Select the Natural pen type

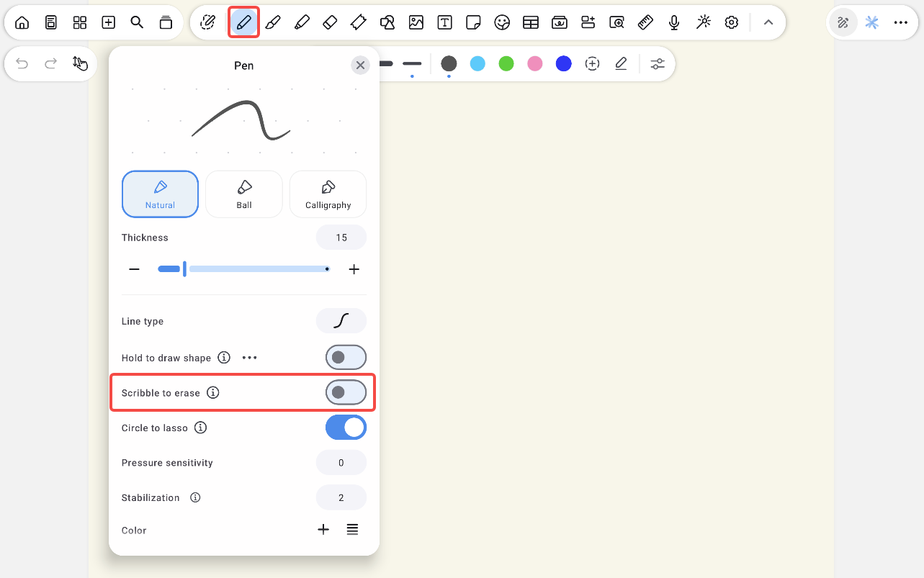(x=160, y=194)
